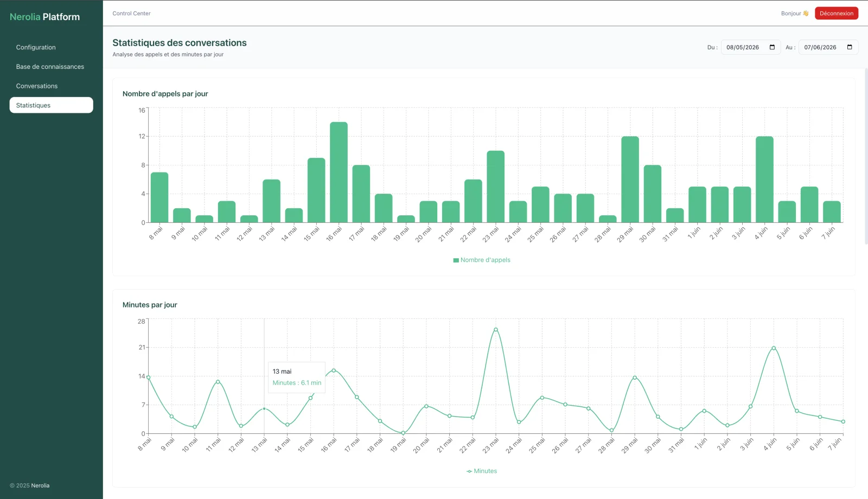The height and width of the screenshot is (499, 868).
Task: Click the 4 juin bar in calls chart
Action: click(x=764, y=180)
